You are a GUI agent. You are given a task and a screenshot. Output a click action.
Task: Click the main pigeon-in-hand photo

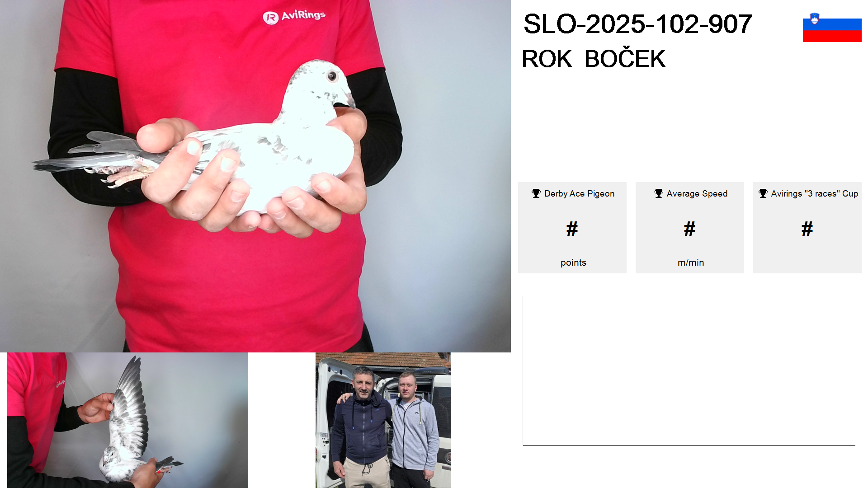pyautogui.click(x=255, y=176)
